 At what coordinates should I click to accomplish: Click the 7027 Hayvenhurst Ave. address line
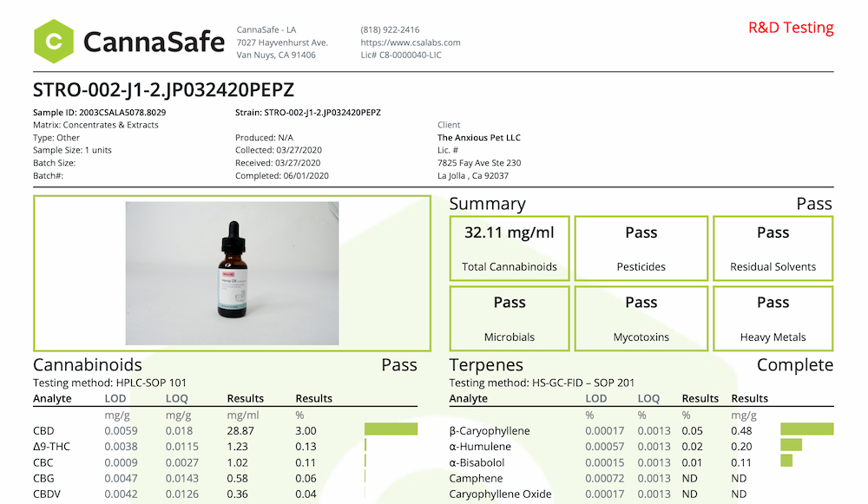(282, 43)
